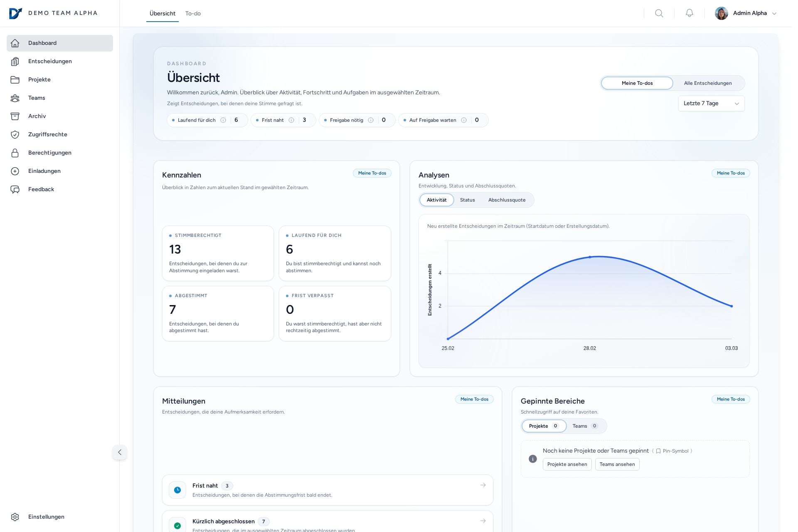The image size is (798, 532).
Task: Switch to the To-do tab
Action: coord(193,14)
